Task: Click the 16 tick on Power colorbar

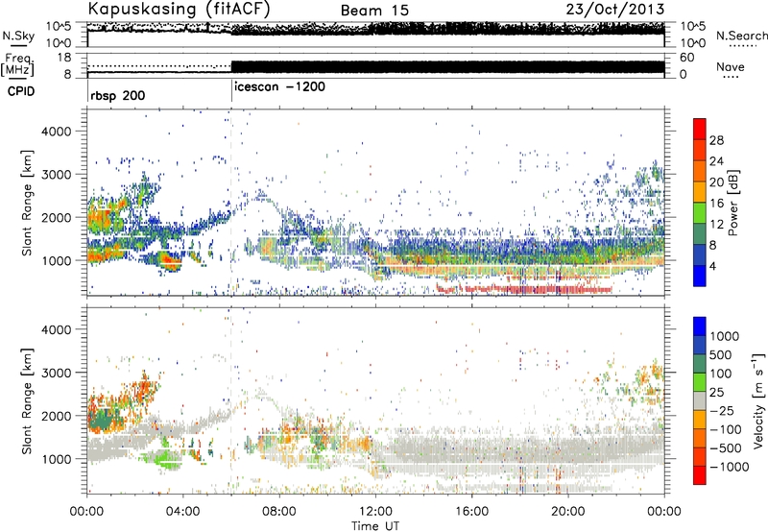Action: (x=716, y=204)
